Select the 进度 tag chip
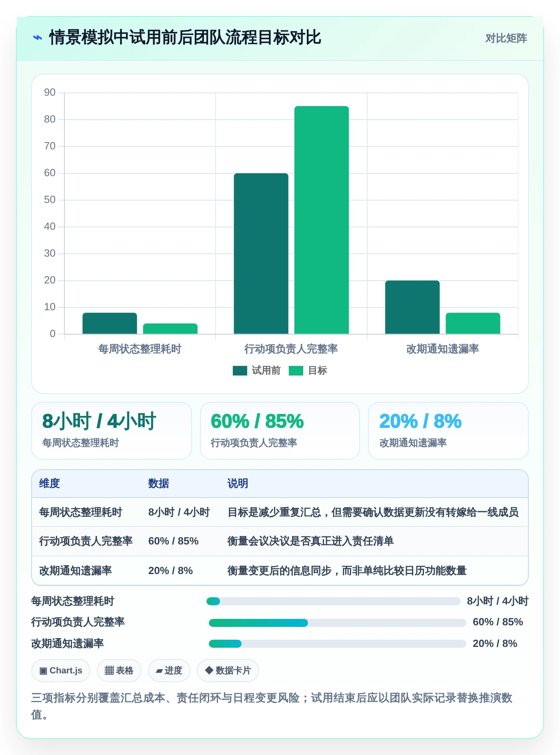Viewport: 560px width, 755px height. click(169, 671)
